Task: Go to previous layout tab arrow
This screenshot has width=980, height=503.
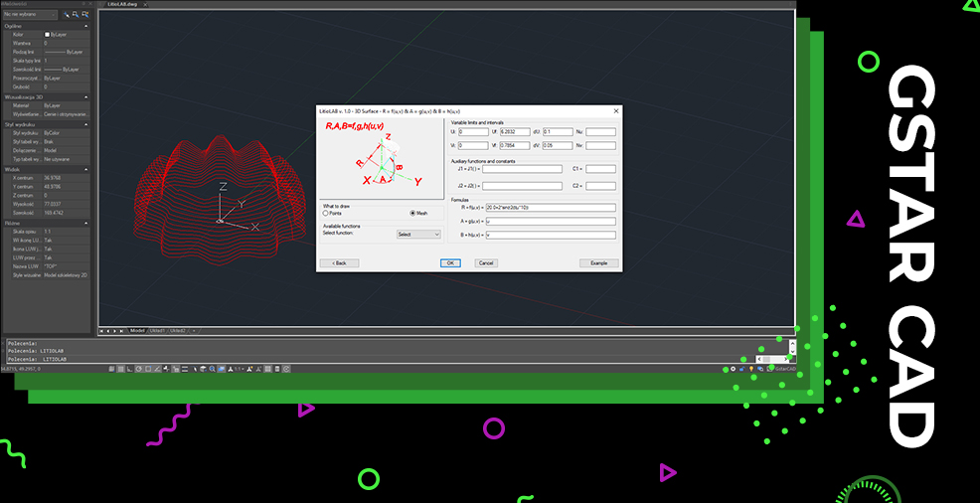Action: click(x=108, y=331)
